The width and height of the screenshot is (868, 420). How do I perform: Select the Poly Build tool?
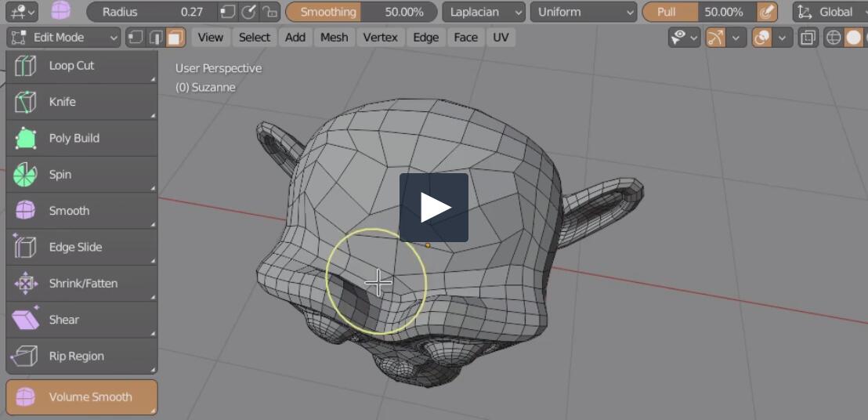point(81,139)
